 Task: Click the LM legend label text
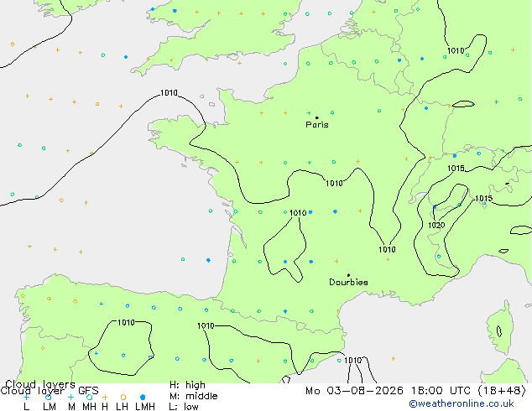50,407
